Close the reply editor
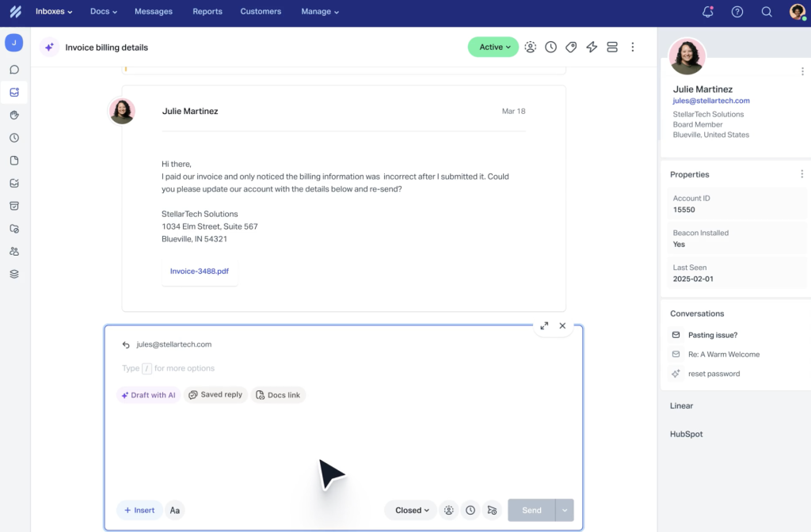811x532 pixels. (562, 325)
